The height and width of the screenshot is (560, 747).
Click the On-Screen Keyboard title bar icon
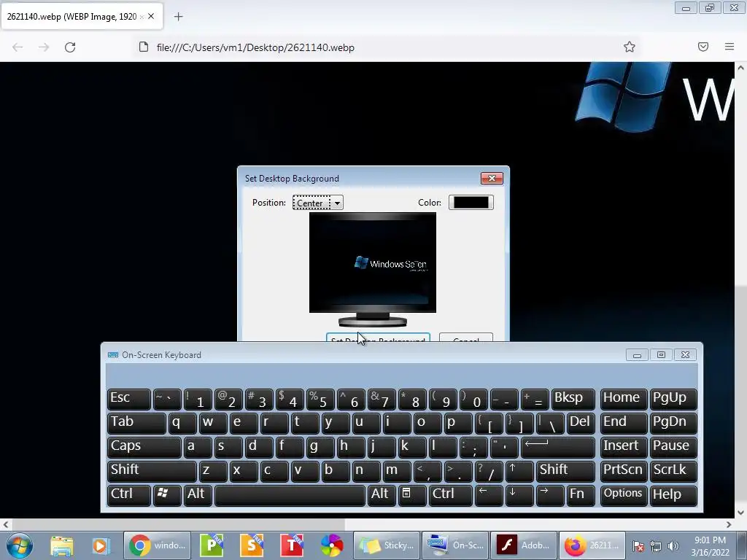pos(113,355)
